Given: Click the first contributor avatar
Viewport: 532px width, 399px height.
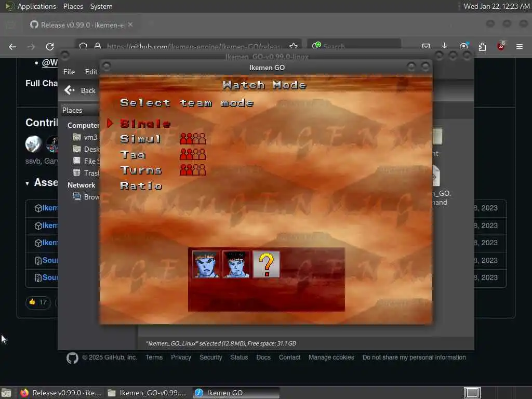Looking at the screenshot, I should (x=33, y=143).
